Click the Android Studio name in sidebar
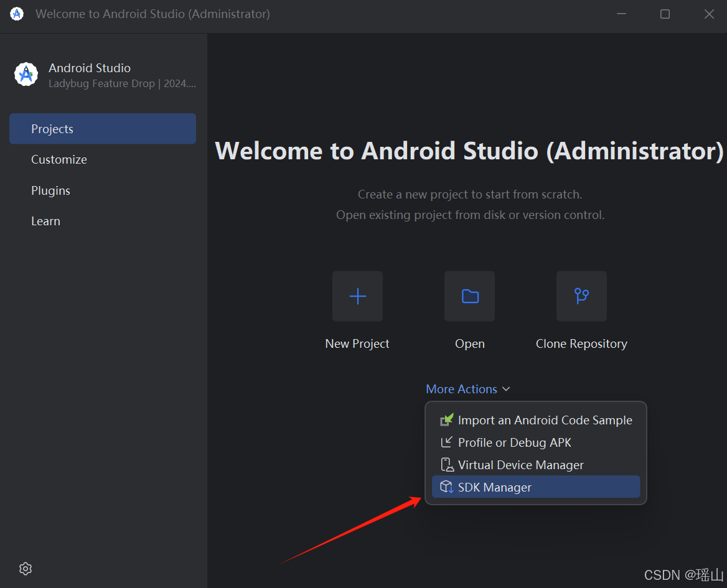This screenshot has height=588, width=727. coord(90,68)
